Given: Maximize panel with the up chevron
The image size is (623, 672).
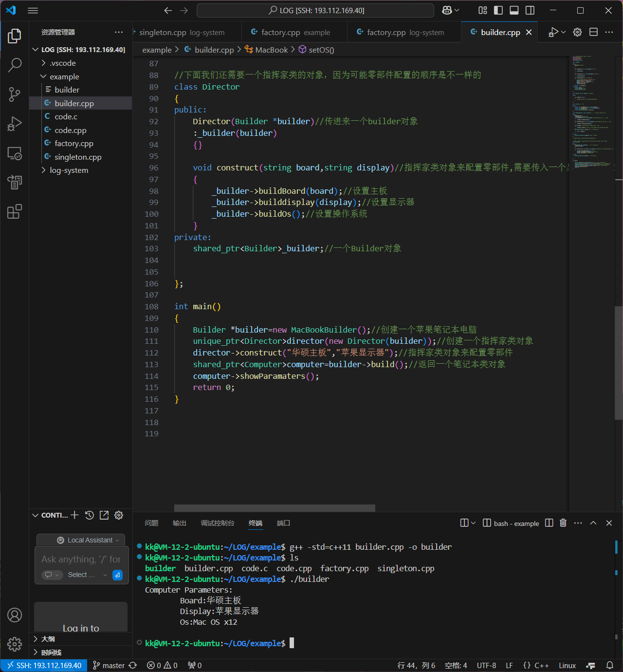Looking at the screenshot, I should 593,523.
